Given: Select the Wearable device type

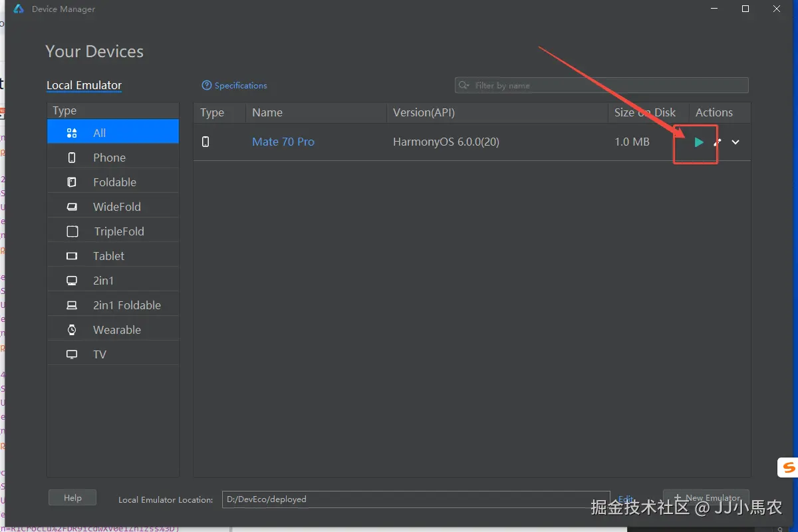Looking at the screenshot, I should [113, 330].
